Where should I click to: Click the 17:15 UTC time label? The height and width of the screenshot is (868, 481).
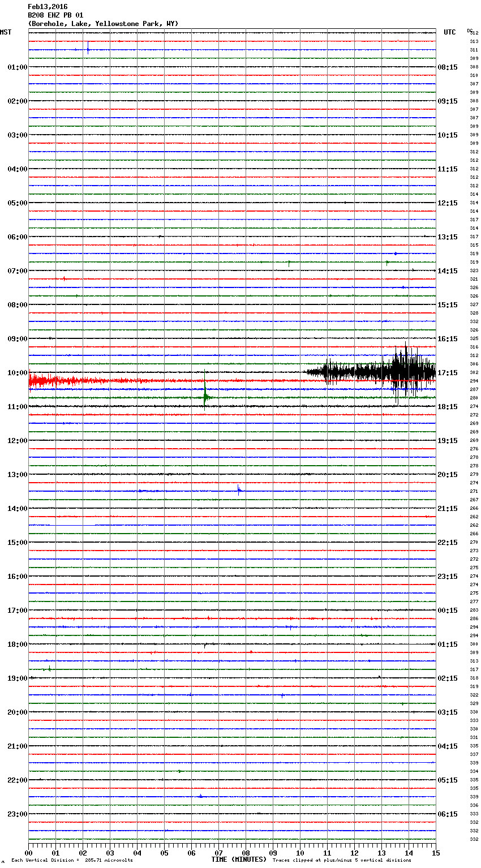tap(448, 373)
